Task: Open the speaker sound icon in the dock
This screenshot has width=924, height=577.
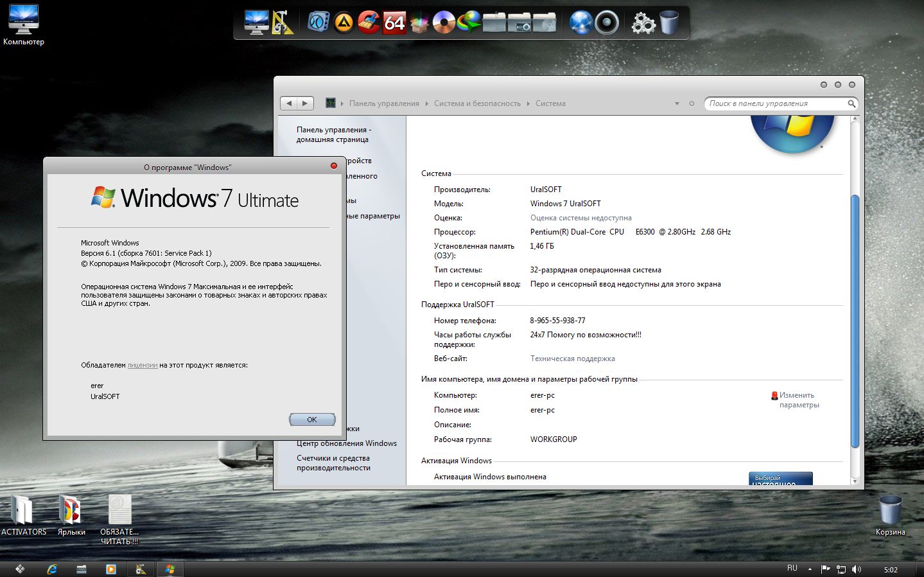Action: (x=607, y=23)
